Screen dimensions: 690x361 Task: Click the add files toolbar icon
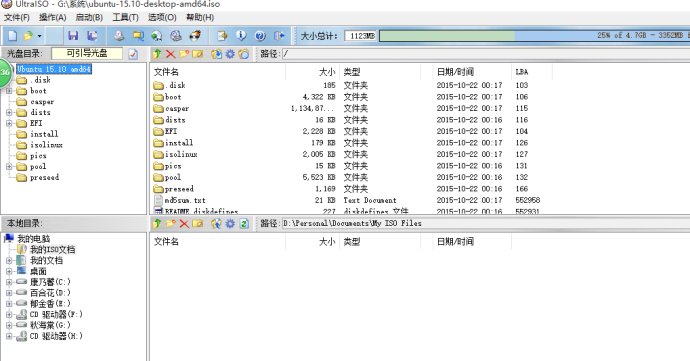click(222, 36)
